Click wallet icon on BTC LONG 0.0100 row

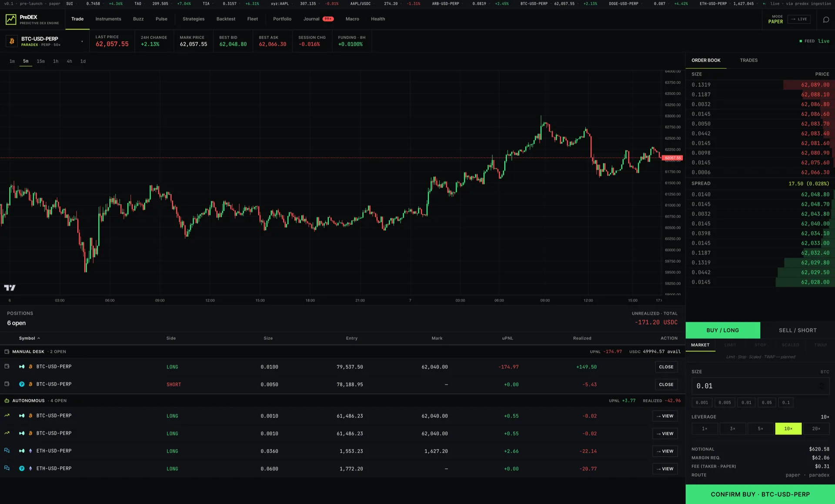click(x=7, y=367)
